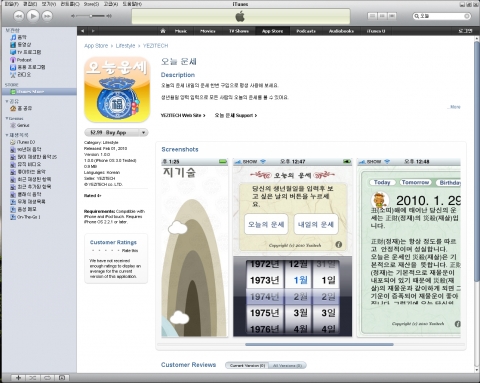Image resolution: width=480 pixels, height=383 pixels.
Task: Switch to list view in the toolbar
Action: point(373,16)
